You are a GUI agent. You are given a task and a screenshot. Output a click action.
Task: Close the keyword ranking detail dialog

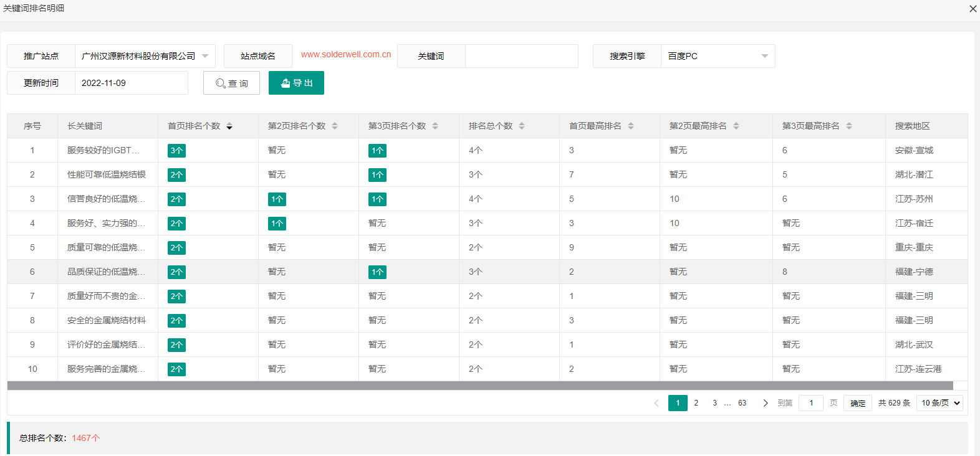(973, 9)
